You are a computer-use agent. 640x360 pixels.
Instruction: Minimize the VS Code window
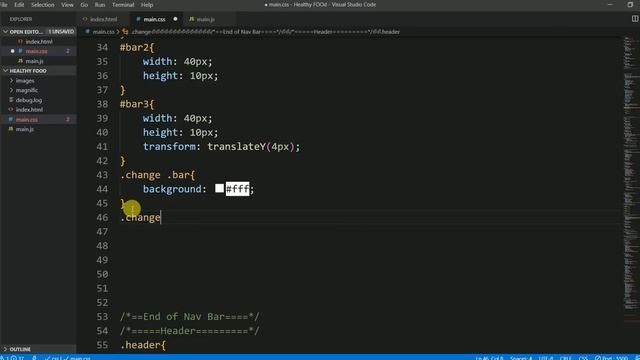pos(610,4)
